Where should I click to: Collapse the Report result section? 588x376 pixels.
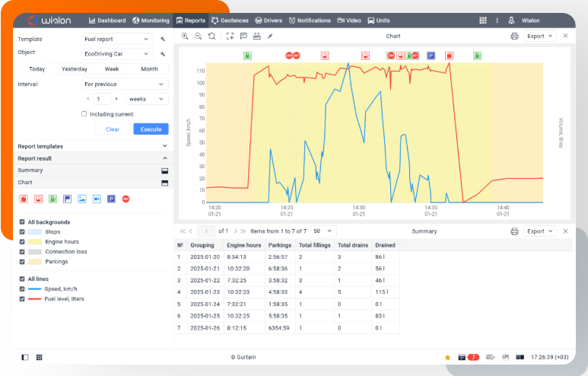[x=93, y=158]
